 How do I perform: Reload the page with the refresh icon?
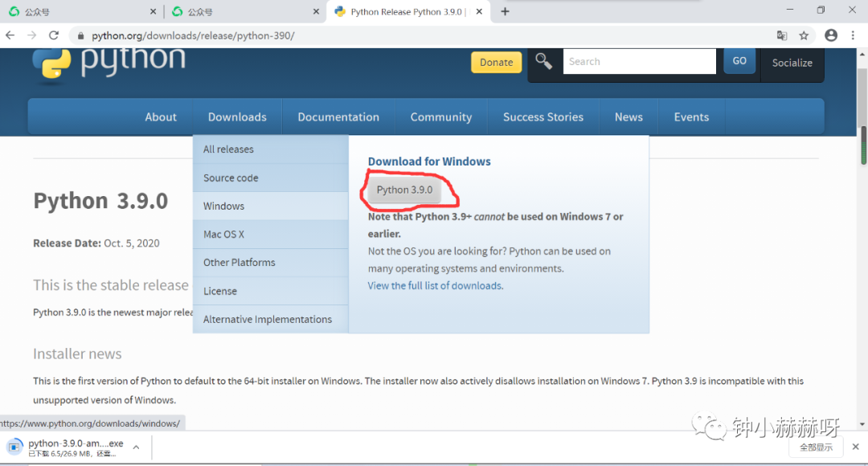point(54,35)
